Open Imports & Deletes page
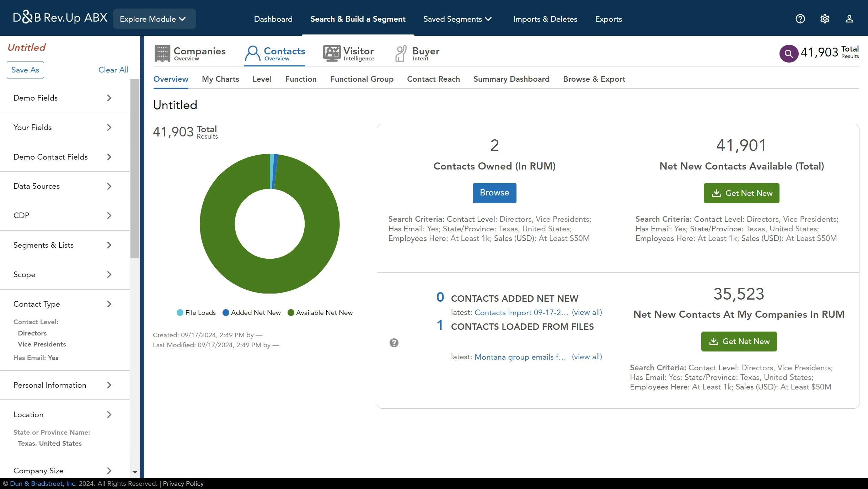Viewport: 868px width, 489px height. [545, 19]
